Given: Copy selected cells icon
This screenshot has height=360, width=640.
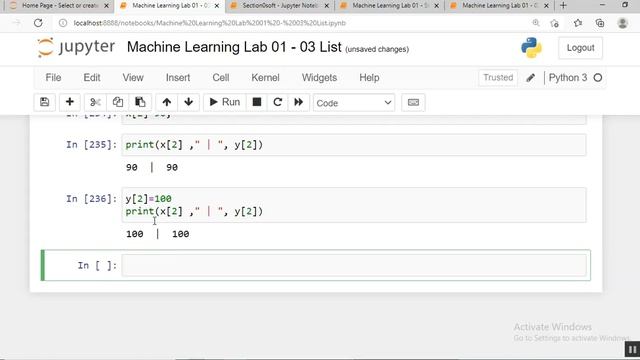Looking at the screenshot, I should click(118, 102).
